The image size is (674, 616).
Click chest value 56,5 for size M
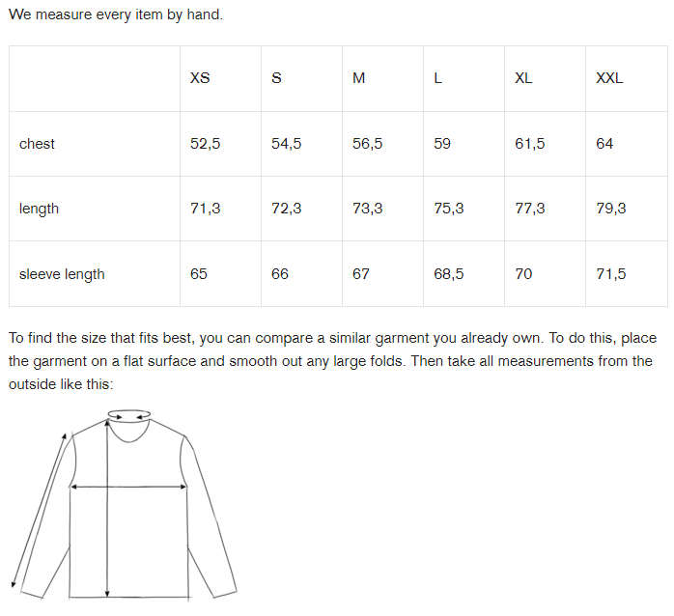[x=367, y=144]
